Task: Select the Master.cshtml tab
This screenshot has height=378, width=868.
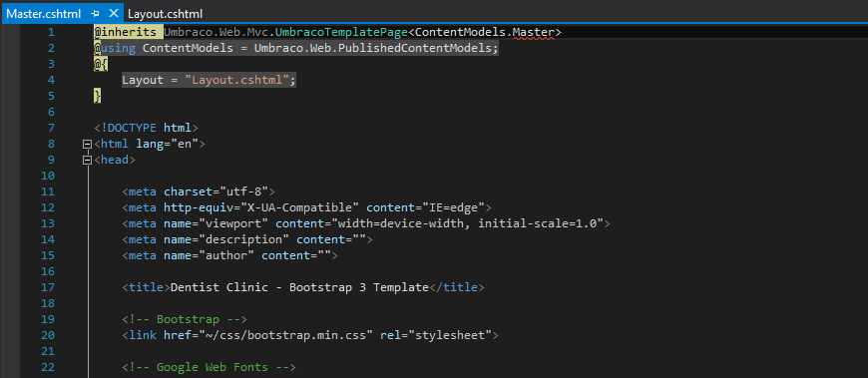Action: (x=44, y=14)
